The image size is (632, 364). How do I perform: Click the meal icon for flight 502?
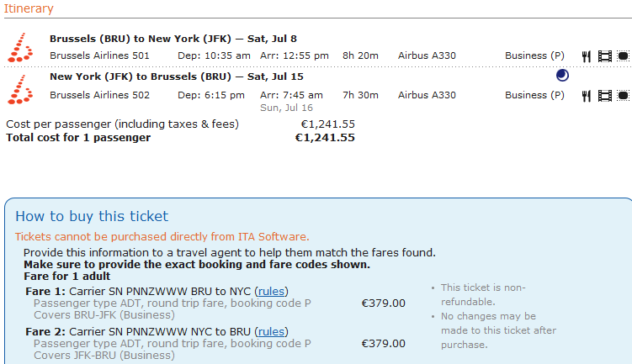point(587,96)
